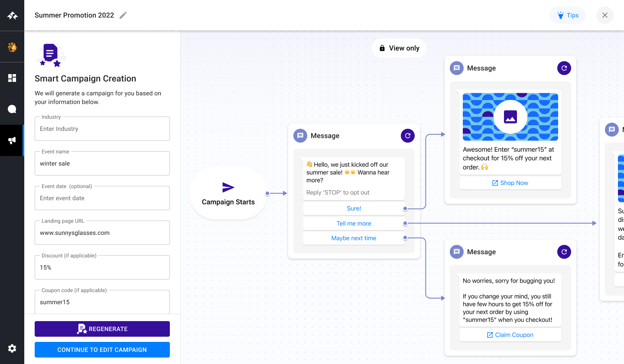Open Settings via the gear icon
Screen dimensions: 624x364
pos(12,348)
